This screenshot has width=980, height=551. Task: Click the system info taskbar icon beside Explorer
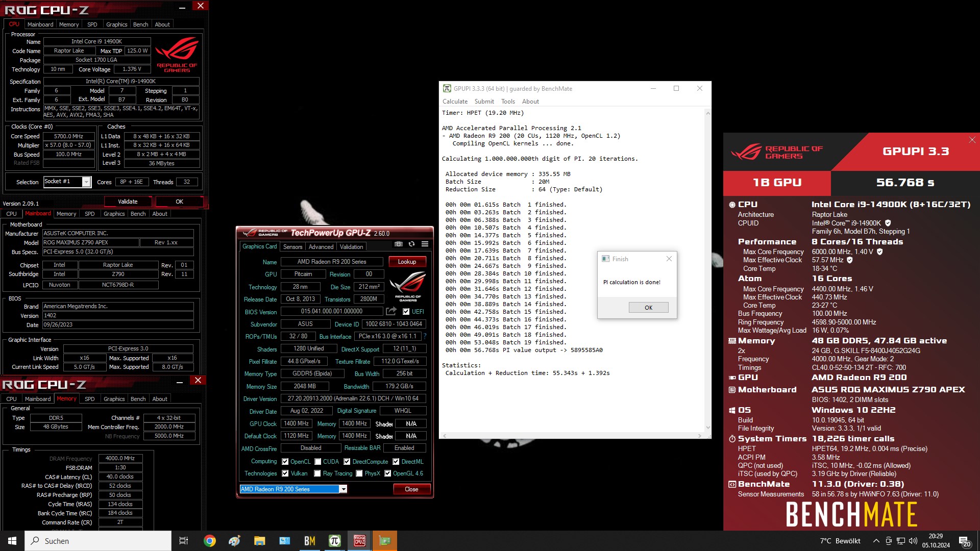pos(284,541)
